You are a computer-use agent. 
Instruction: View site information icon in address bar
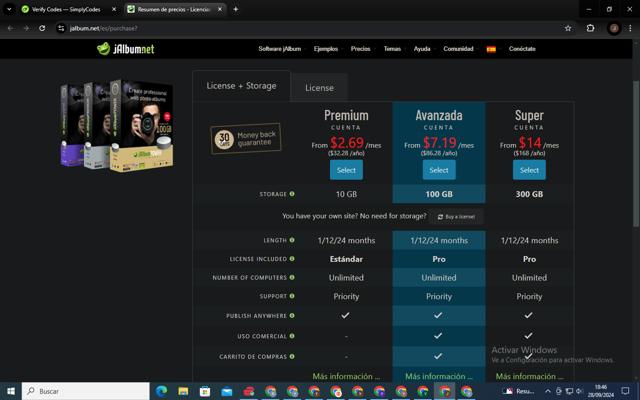click(x=61, y=28)
